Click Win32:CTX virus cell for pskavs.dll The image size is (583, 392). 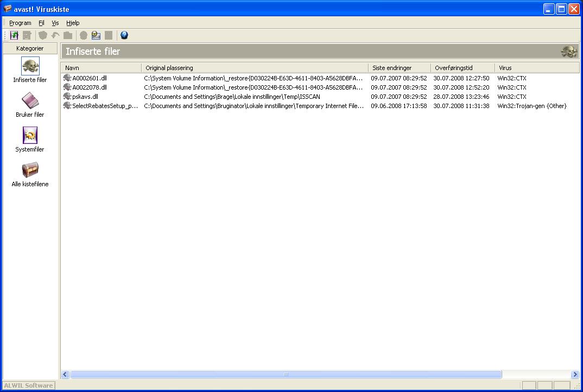512,97
